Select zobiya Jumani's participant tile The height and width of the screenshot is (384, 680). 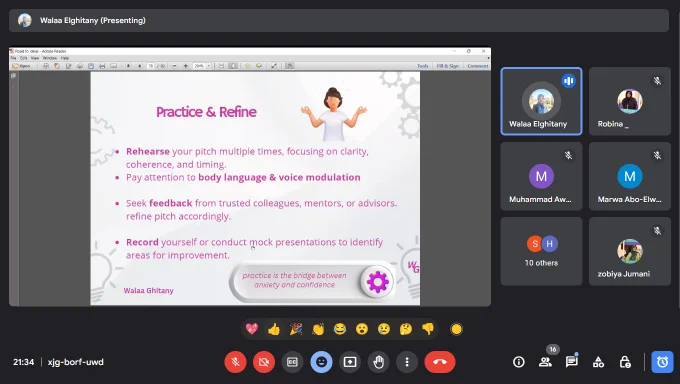point(630,251)
